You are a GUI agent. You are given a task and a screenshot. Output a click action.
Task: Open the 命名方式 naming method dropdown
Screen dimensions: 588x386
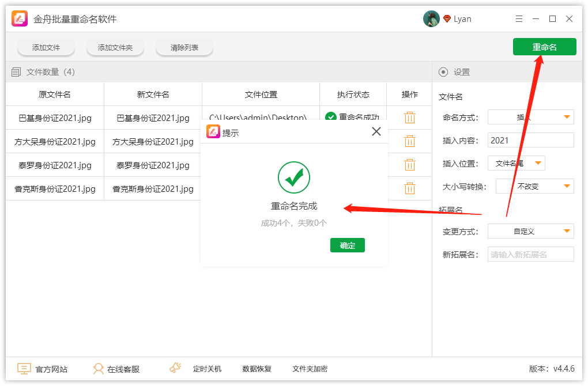coord(530,116)
